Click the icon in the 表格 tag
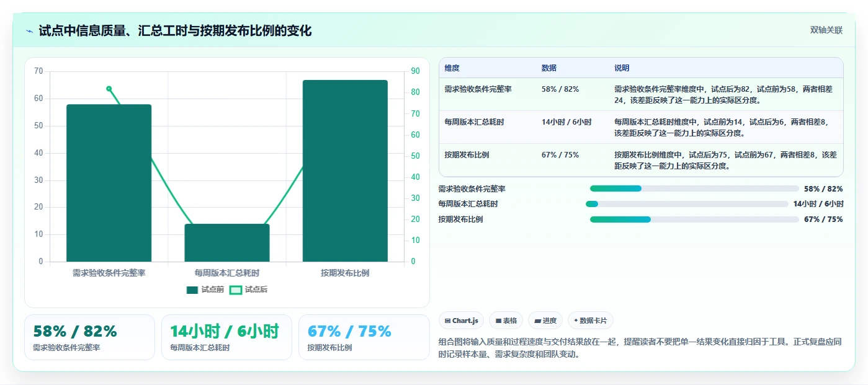This screenshot has height=385, width=868. [498, 321]
